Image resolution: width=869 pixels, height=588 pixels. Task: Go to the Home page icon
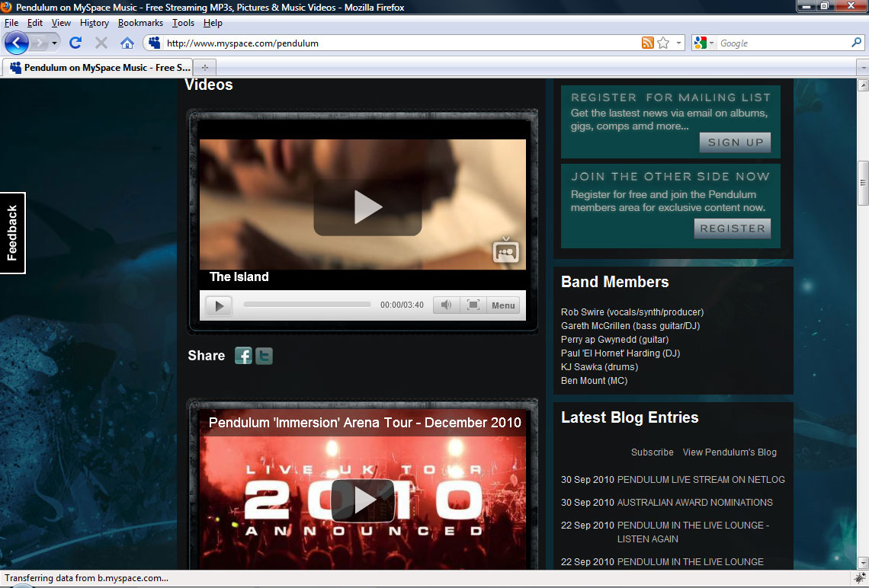(x=127, y=43)
